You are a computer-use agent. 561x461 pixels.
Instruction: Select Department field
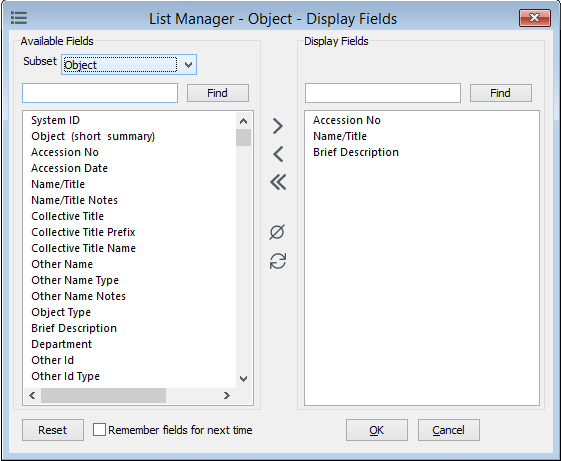62,344
